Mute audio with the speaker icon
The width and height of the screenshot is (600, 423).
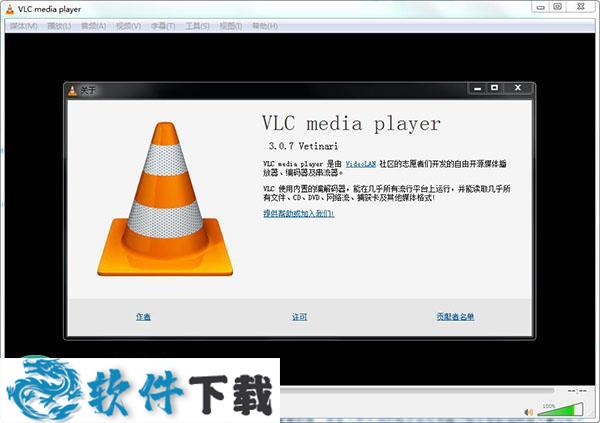[x=528, y=412]
